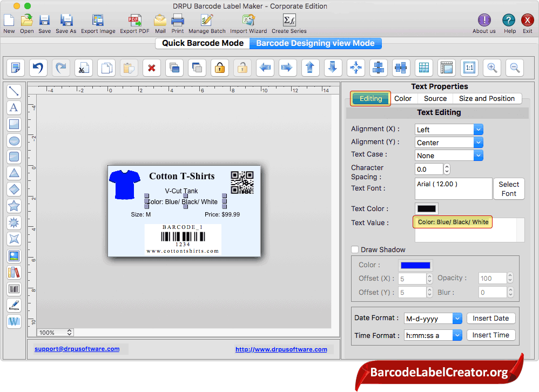Open the Alignment (Y) dropdown

coord(449,142)
